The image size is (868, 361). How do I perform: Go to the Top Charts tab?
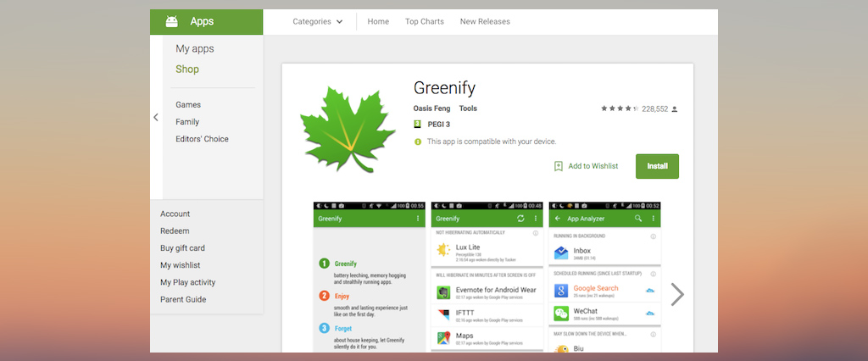point(424,22)
